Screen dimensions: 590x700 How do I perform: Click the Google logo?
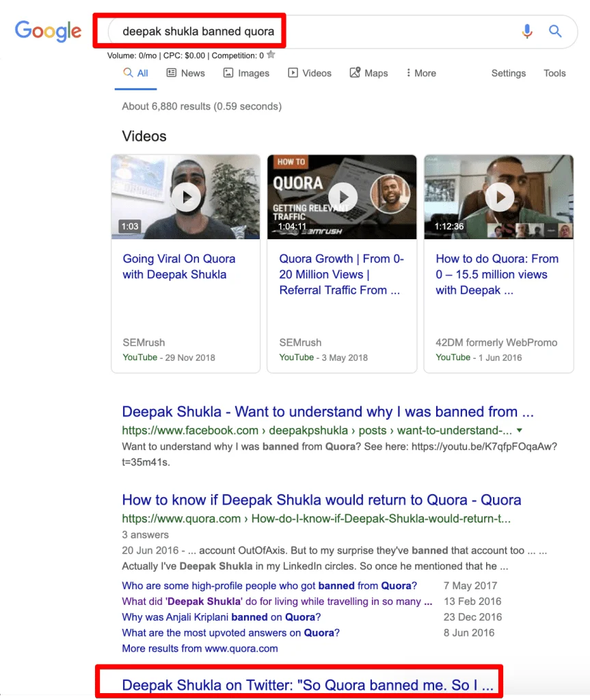(x=49, y=31)
